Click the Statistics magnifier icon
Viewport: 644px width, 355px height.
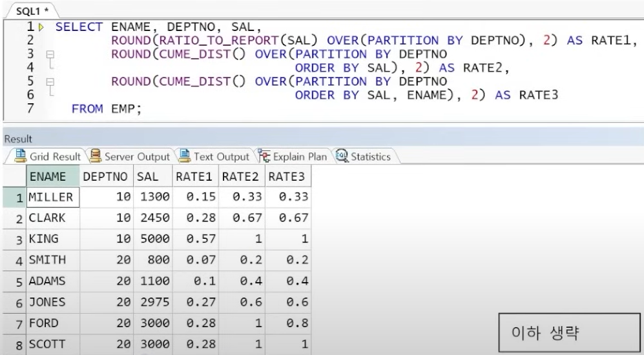pos(342,156)
